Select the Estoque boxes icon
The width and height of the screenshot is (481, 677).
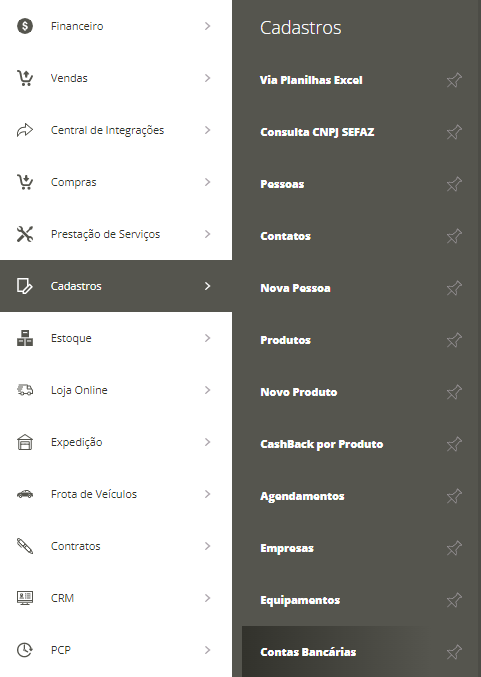click(25, 338)
